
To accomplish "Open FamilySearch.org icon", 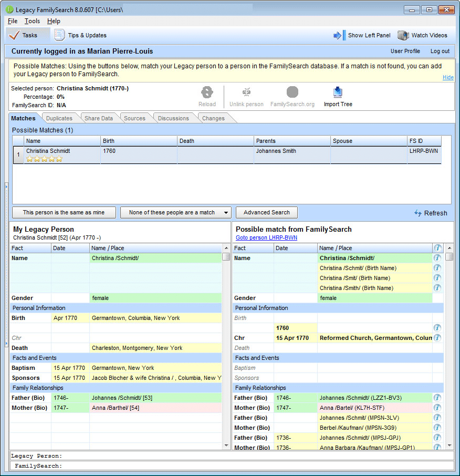I will coord(292,92).
